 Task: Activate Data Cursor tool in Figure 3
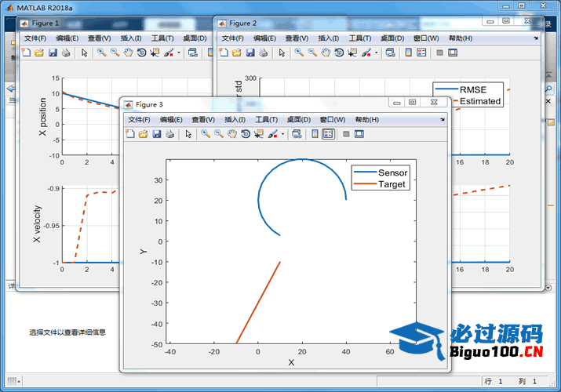259,134
